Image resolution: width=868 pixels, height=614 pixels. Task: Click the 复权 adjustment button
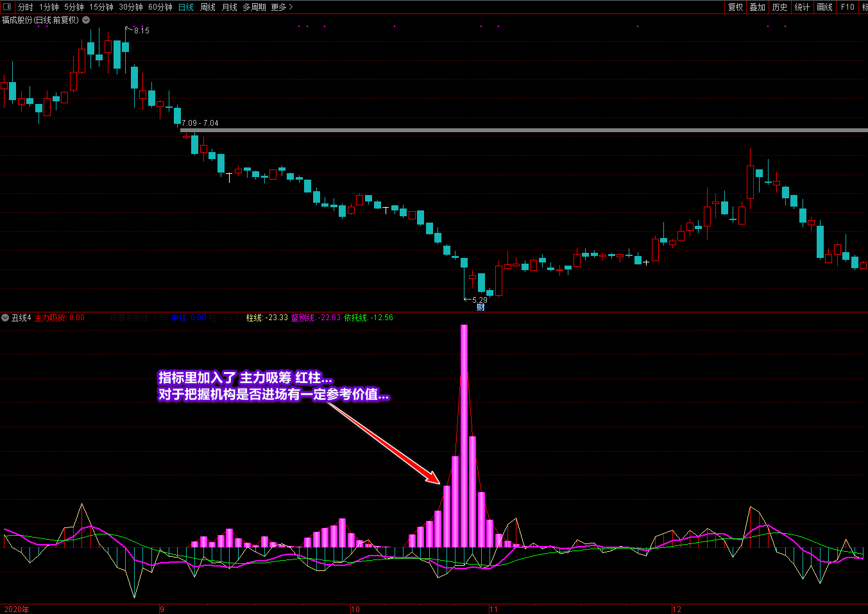(x=735, y=7)
